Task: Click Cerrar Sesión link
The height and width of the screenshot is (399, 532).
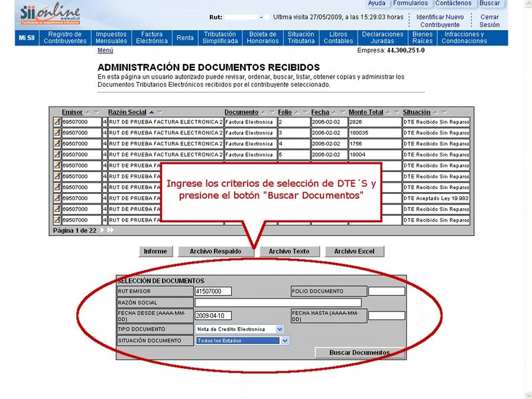Action: 489,21
